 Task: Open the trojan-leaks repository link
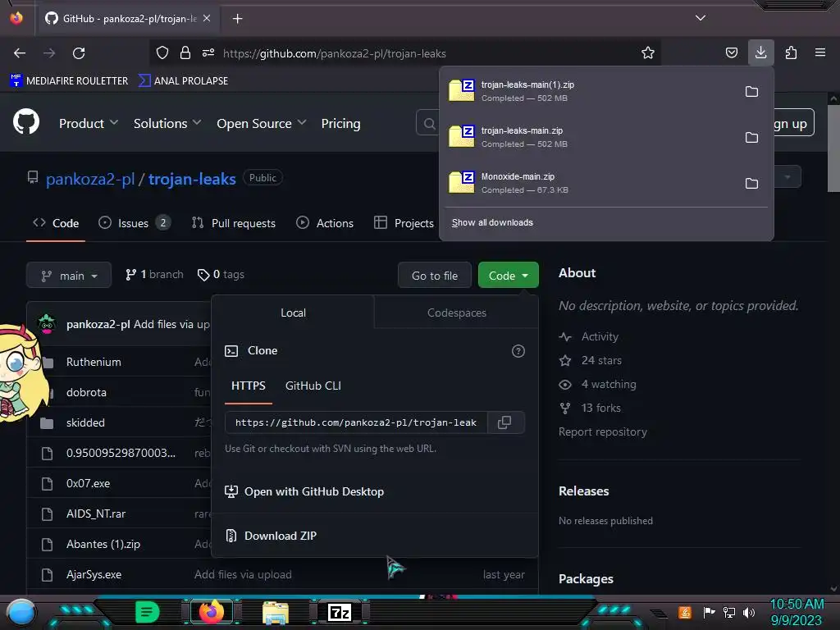click(192, 179)
